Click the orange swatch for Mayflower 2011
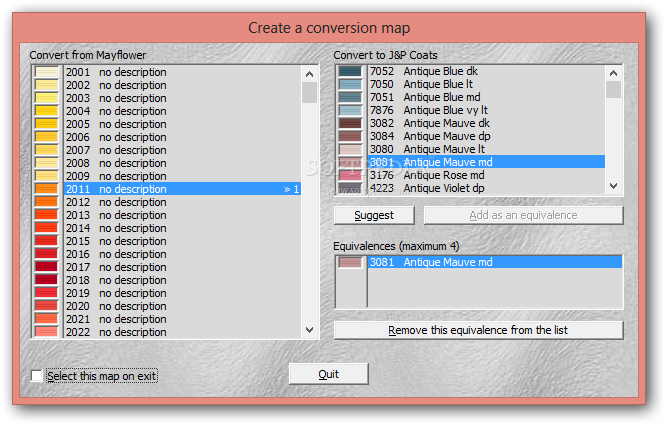 tap(46, 189)
